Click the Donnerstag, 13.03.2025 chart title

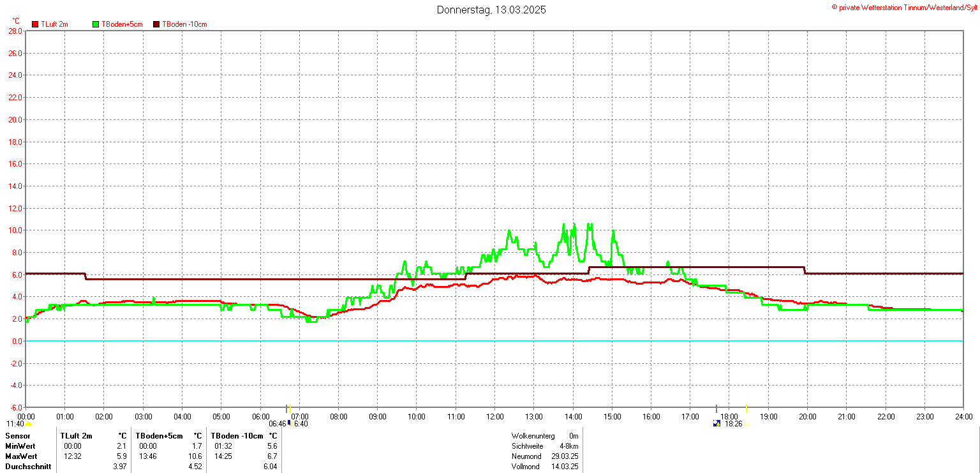(491, 10)
